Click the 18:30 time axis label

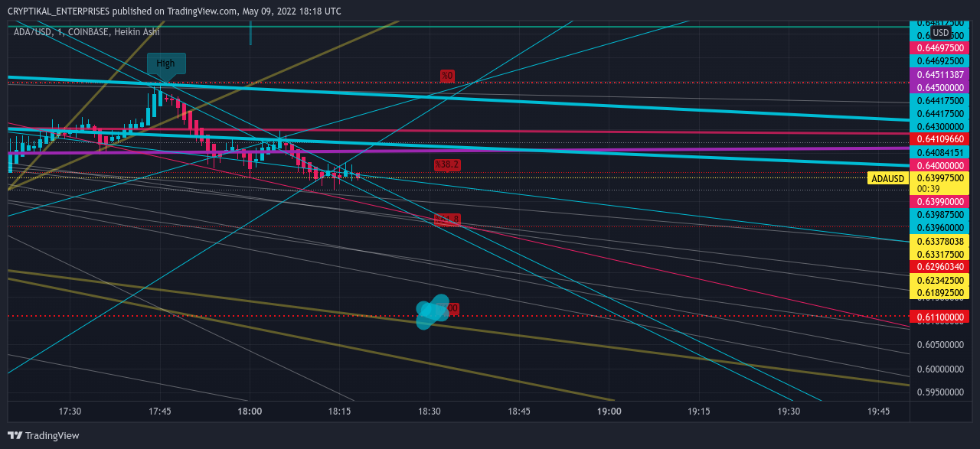coord(430,412)
